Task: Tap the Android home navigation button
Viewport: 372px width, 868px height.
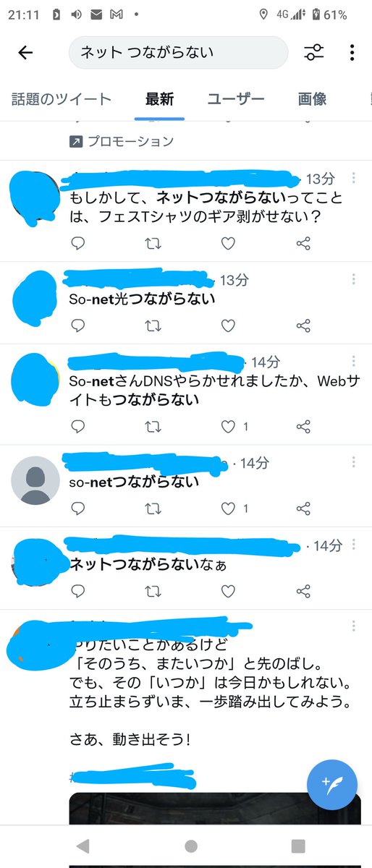Action: point(191,846)
